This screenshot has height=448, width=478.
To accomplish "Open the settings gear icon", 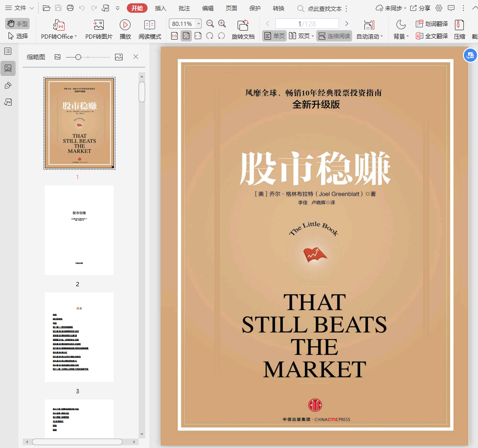I will pos(439,8).
